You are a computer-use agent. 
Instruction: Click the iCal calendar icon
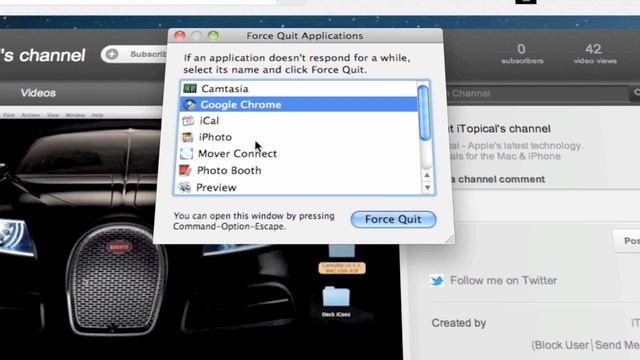click(188, 120)
